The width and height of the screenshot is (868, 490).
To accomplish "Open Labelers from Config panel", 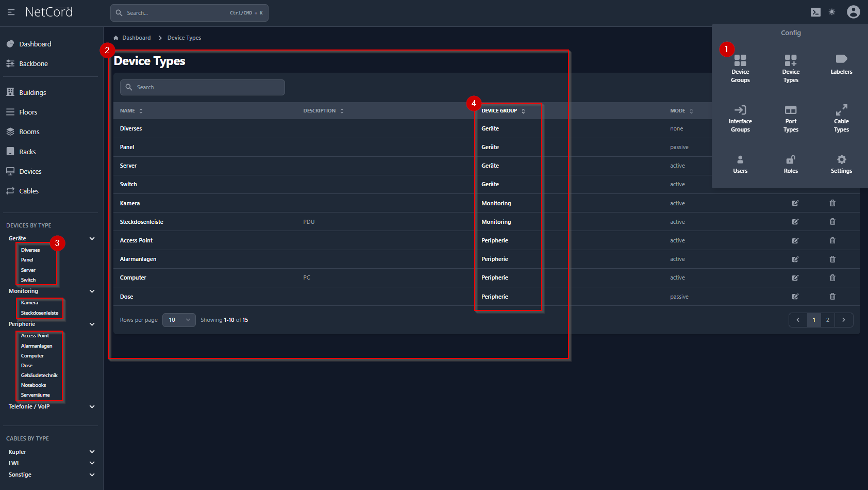I will (x=841, y=64).
